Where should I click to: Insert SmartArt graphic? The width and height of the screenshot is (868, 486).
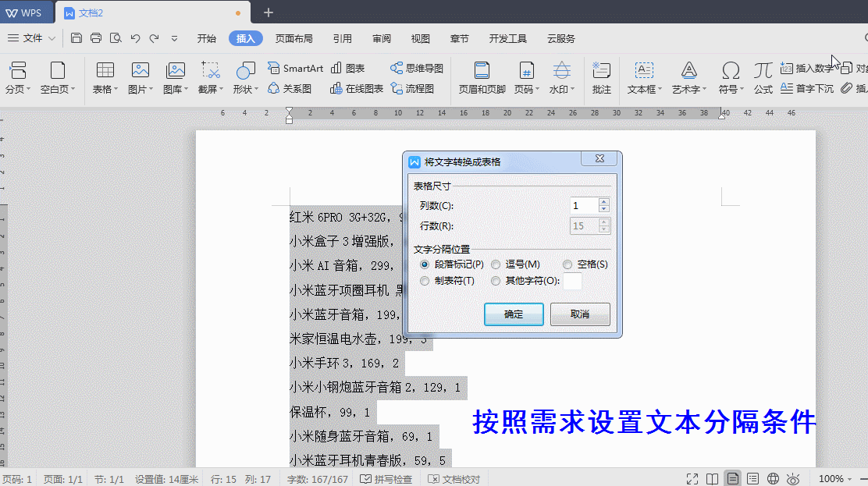click(295, 68)
